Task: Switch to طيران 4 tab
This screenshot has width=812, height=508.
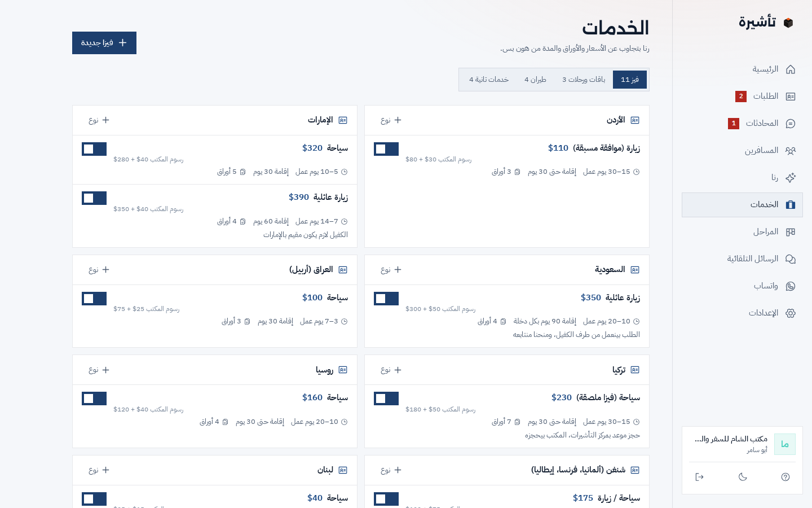Action: tap(535, 80)
